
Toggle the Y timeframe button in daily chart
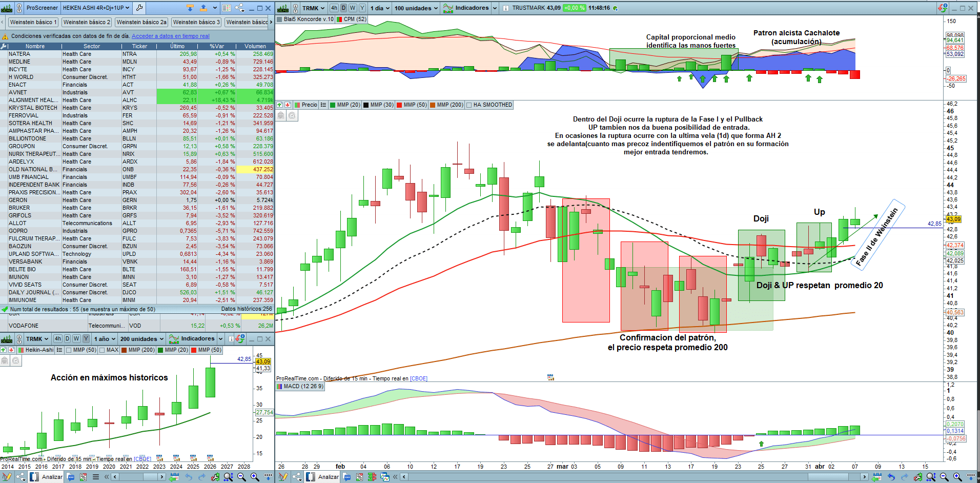click(x=362, y=8)
